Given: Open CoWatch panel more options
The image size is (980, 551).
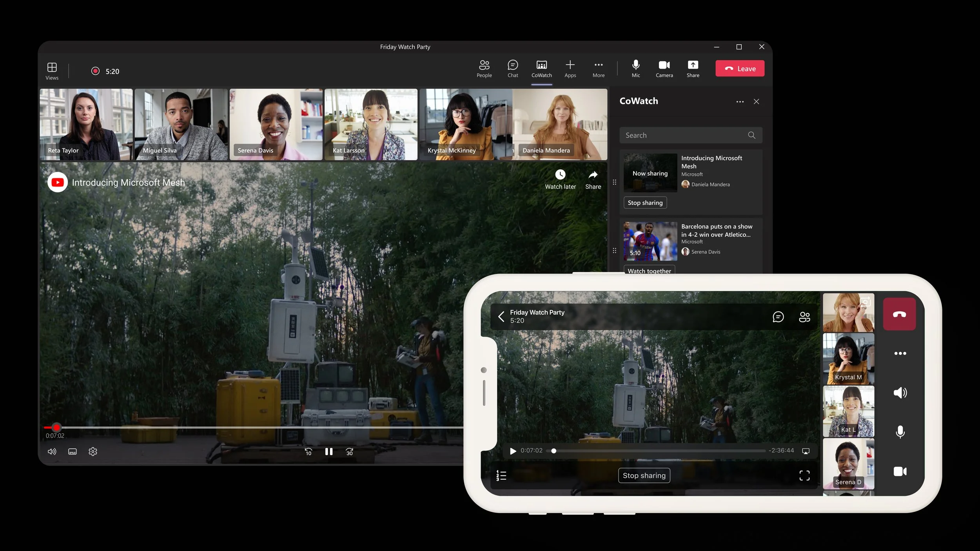Looking at the screenshot, I should pos(740,101).
